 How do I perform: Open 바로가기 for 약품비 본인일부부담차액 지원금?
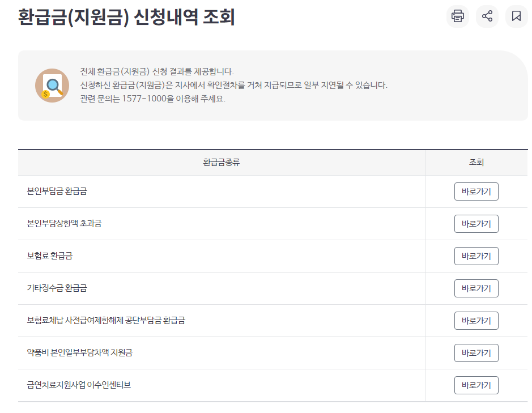click(476, 352)
